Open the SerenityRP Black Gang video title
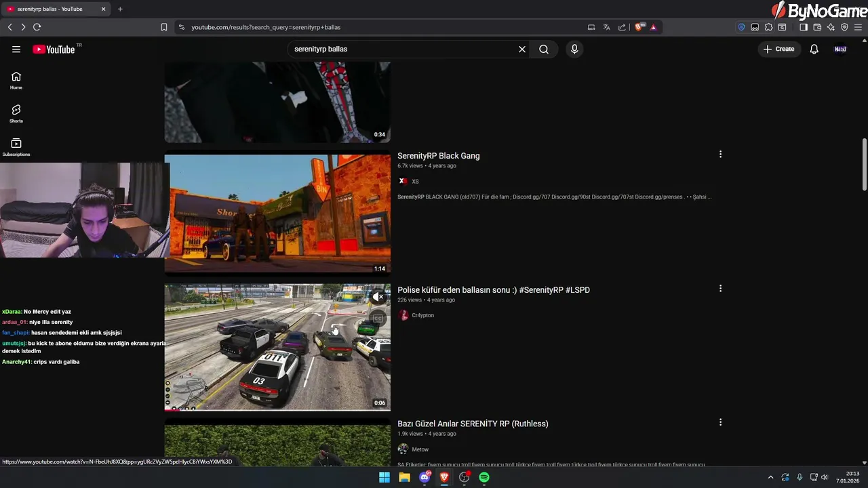 pos(439,156)
